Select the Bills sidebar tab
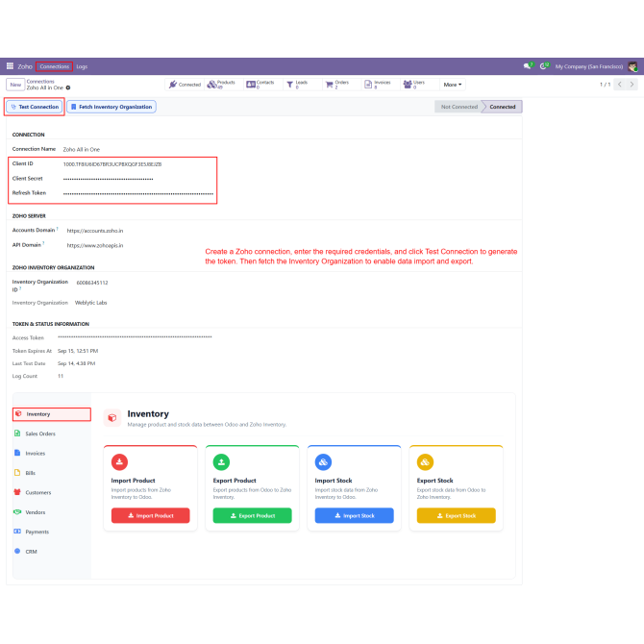Image resolution: width=644 pixels, height=644 pixels. 52,473
